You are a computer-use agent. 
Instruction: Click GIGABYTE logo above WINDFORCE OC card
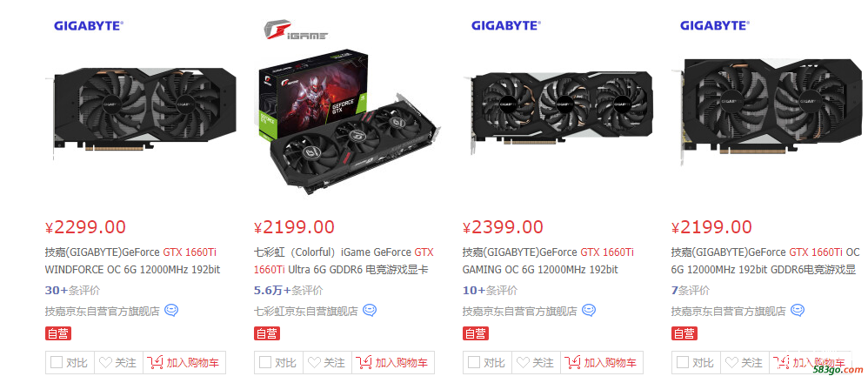click(x=88, y=25)
